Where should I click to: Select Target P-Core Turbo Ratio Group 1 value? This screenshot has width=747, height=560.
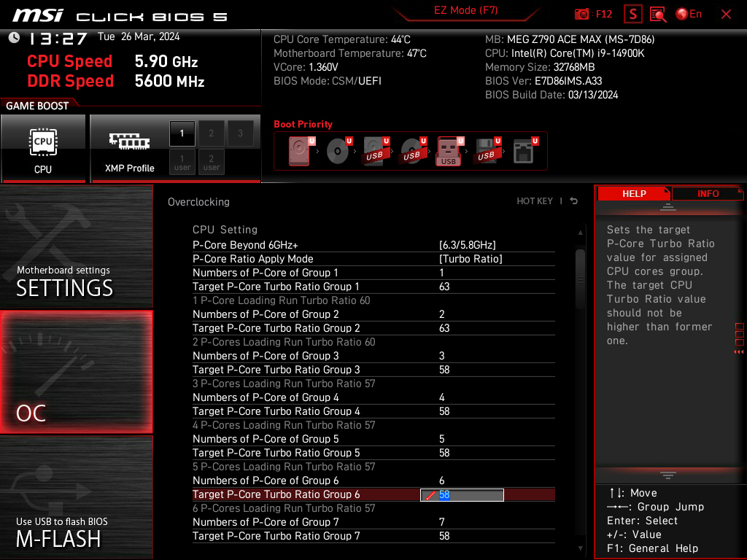[x=444, y=287]
